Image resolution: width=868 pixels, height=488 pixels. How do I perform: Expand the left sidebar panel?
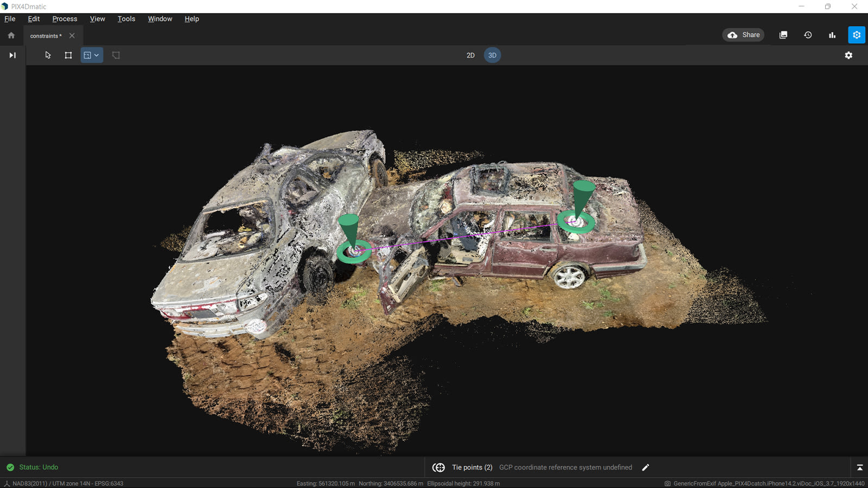pos(11,55)
